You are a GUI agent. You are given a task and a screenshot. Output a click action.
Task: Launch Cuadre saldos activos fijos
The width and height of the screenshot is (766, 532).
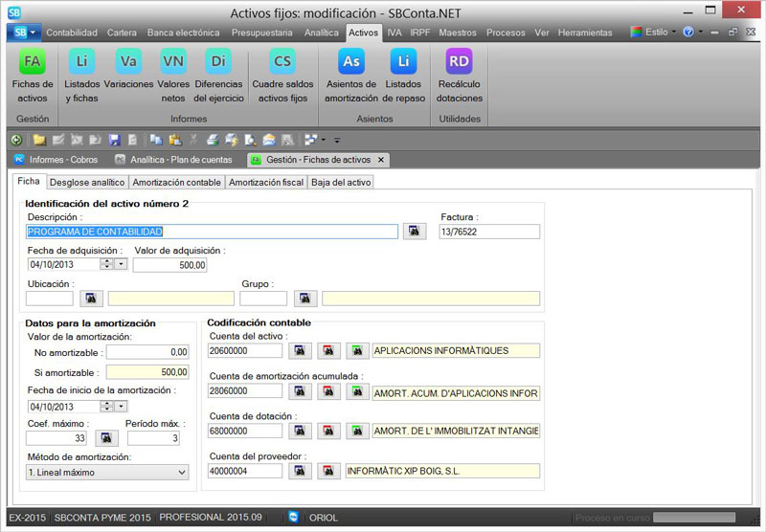coord(282,63)
